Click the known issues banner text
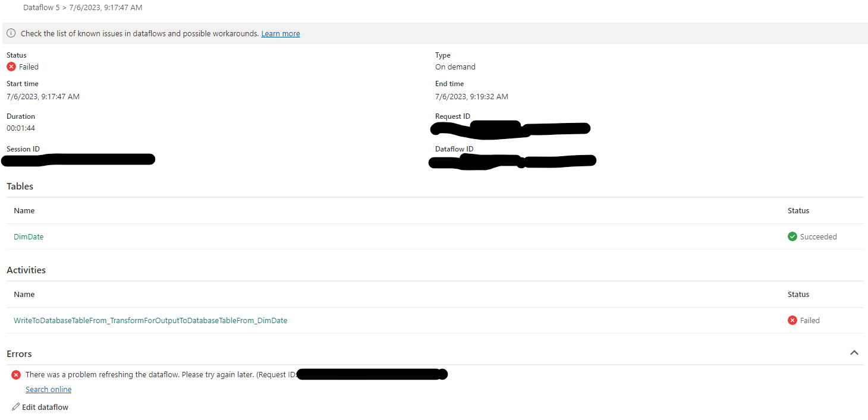868x420 pixels. coord(140,34)
